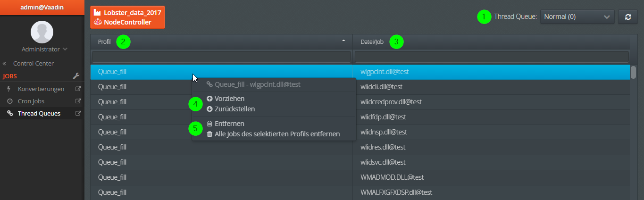This screenshot has width=644, height=200.
Task: Click the Administrator user avatar
Action: (42, 33)
